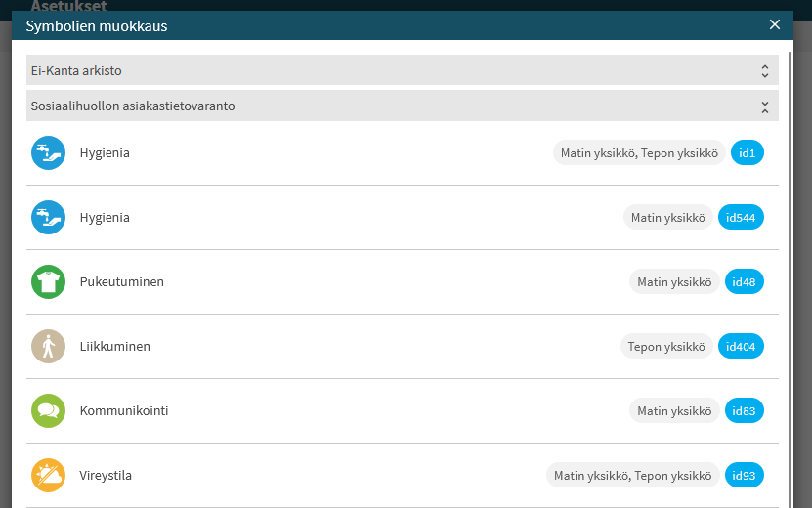Click the Ei-Kanta arkisto header bar

403,70
